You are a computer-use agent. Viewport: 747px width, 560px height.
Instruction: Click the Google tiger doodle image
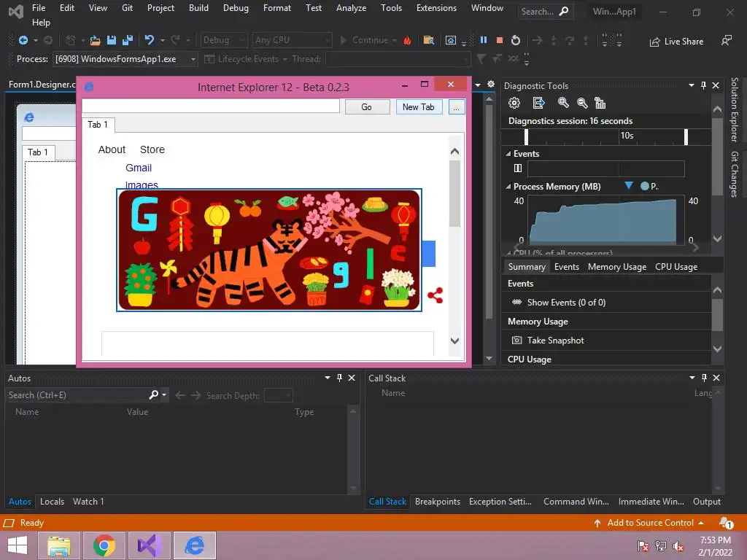coord(269,250)
